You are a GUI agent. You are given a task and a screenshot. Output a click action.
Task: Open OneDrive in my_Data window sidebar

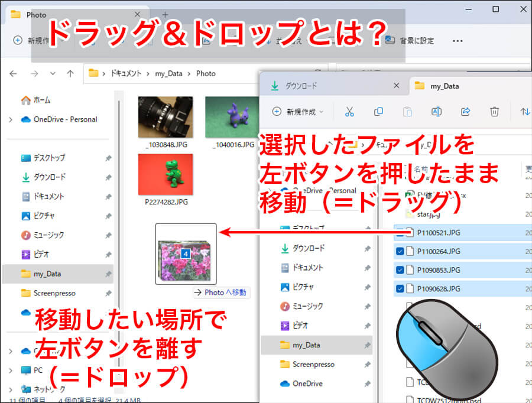(301, 383)
